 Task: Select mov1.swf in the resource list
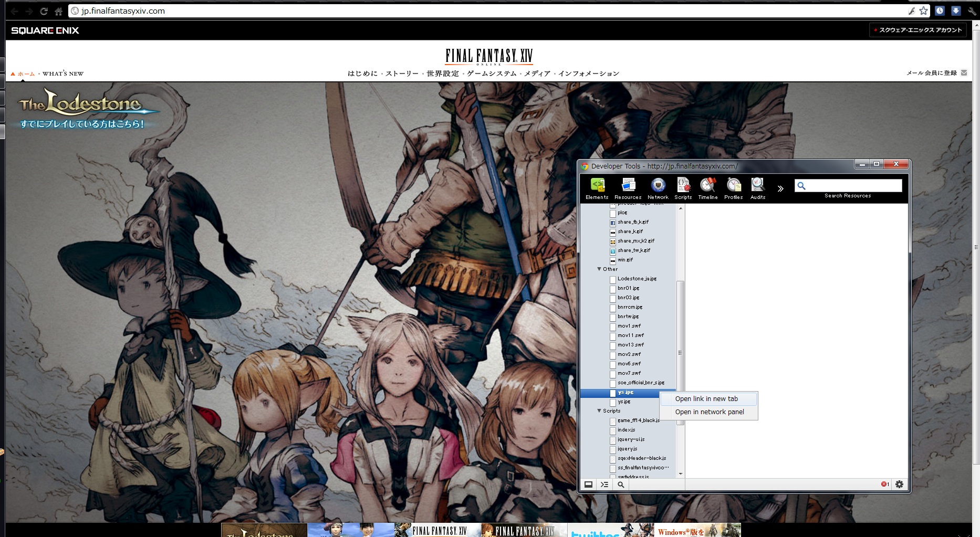pos(629,326)
